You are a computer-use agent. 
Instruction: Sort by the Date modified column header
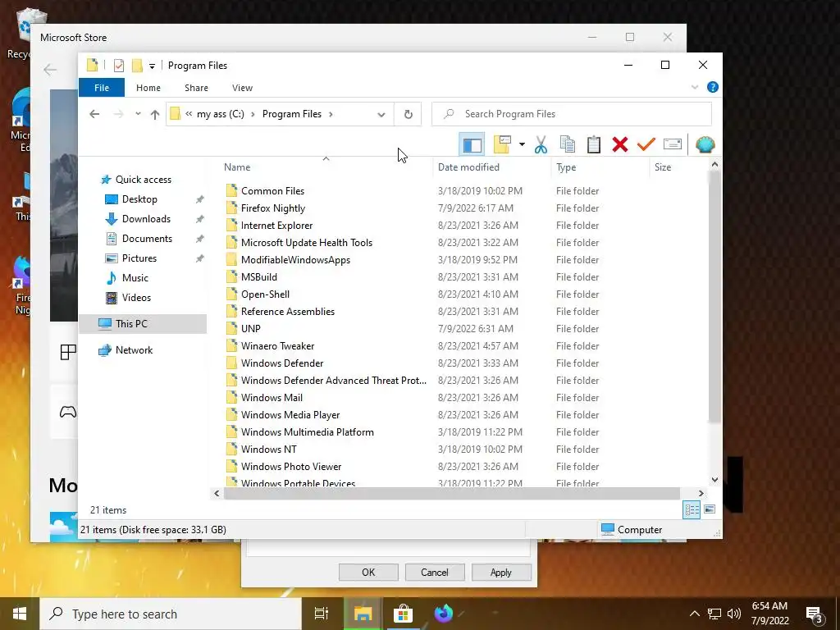[492, 167]
